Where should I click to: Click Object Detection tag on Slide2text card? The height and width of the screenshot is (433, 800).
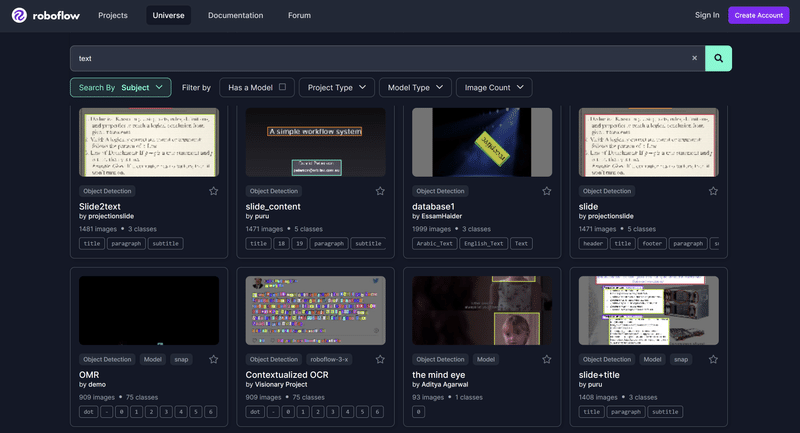coord(107,191)
